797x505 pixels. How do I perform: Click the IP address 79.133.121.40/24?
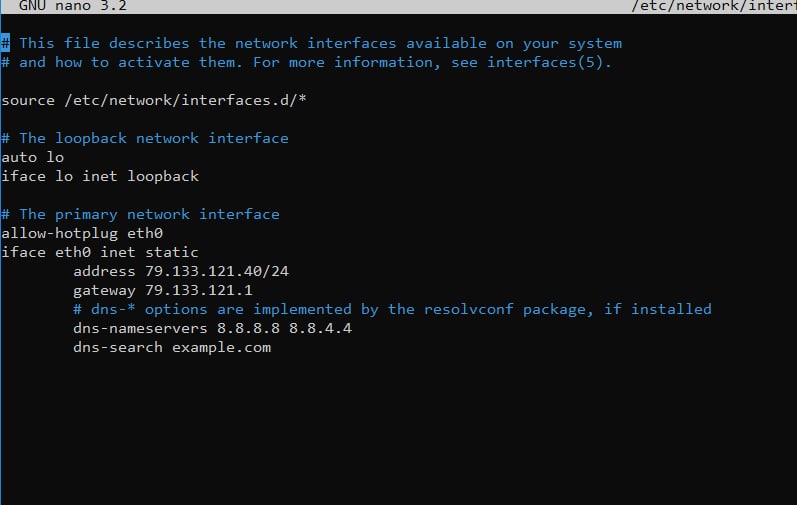coord(217,271)
